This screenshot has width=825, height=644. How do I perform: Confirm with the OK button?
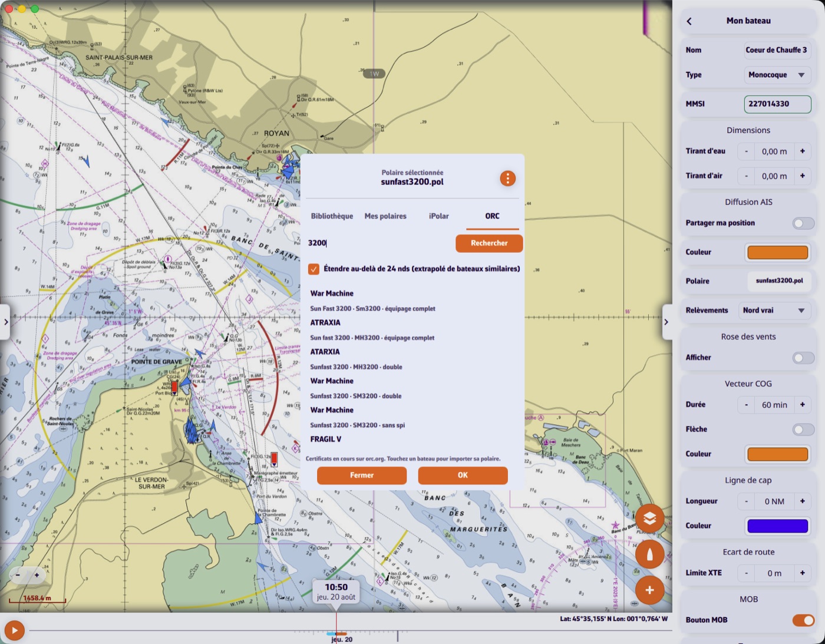click(x=463, y=475)
